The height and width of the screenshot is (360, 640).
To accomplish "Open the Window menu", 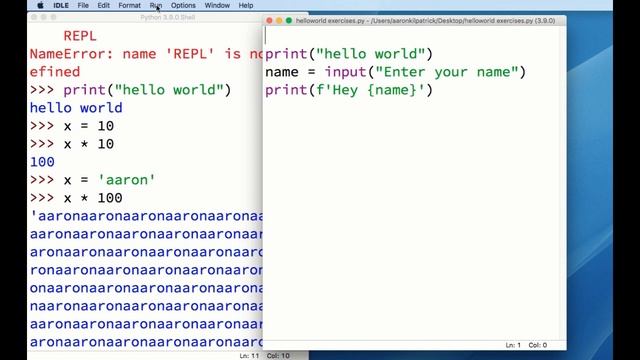I will (217, 5).
